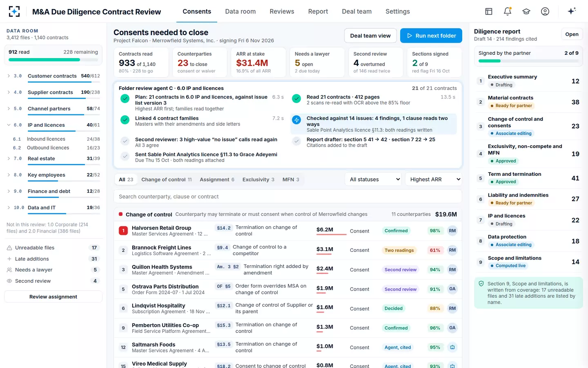
Task: Open the Highest ARR sort dropdown
Action: click(x=434, y=179)
